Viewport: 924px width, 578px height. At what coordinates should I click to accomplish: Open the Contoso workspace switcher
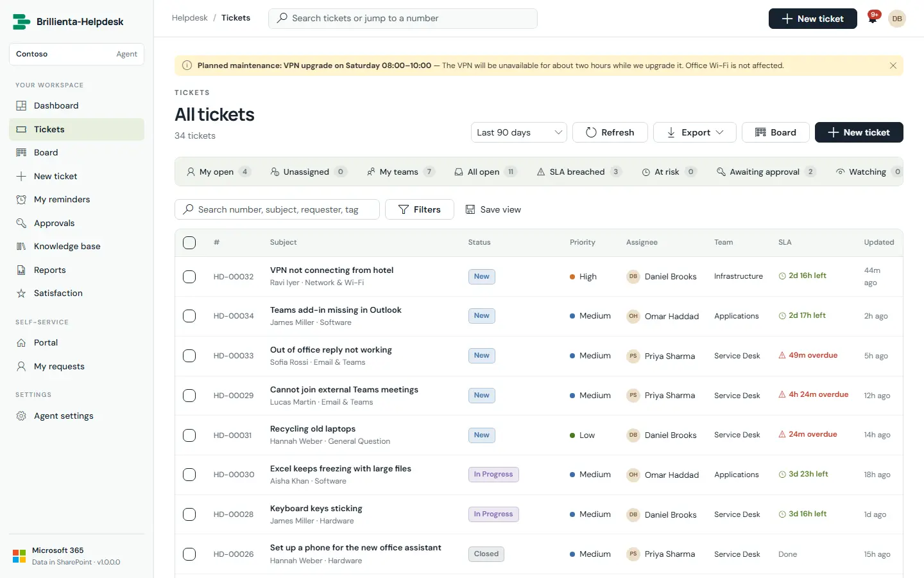tap(76, 54)
